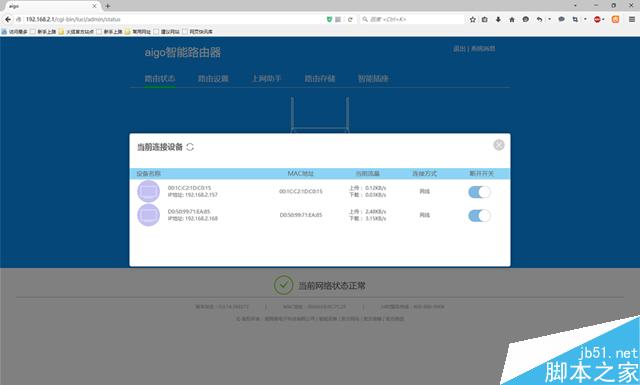Select the 路由存储 tab
This screenshot has width=640, height=385.
coord(320,78)
